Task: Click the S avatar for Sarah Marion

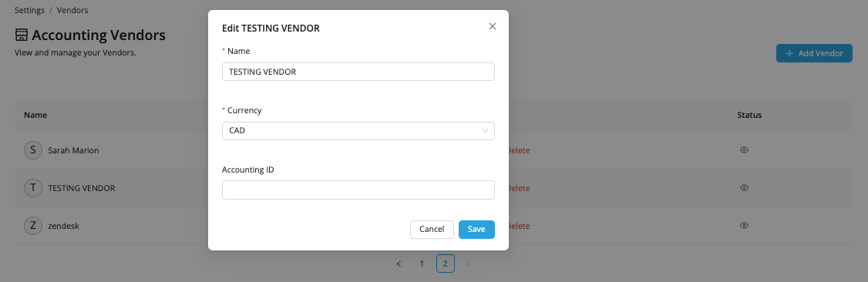Action: coord(33,149)
